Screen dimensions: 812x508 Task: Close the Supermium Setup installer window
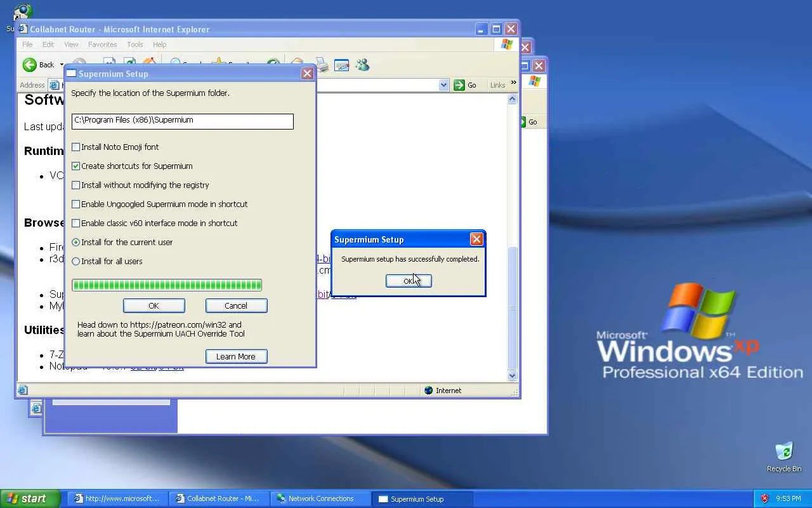coord(308,74)
